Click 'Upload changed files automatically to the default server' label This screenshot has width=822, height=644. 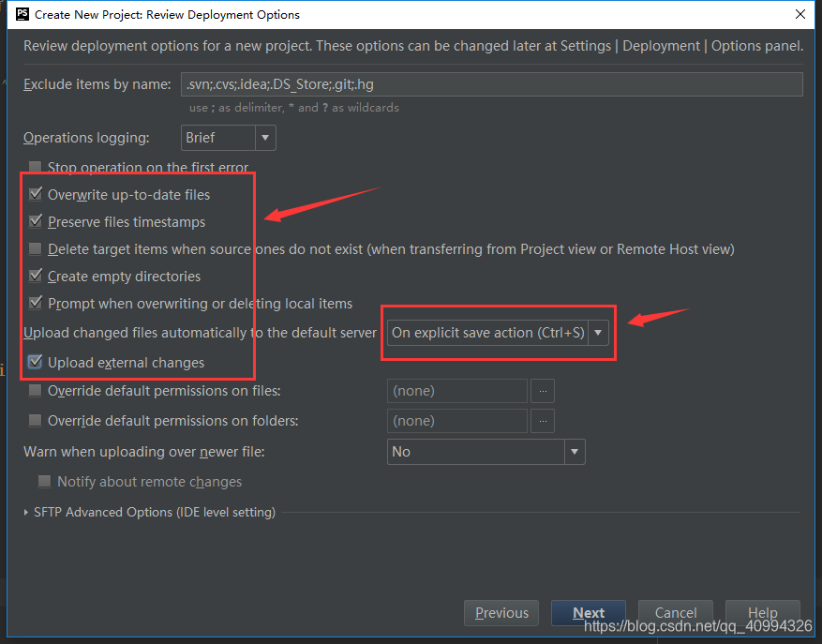coord(201,333)
